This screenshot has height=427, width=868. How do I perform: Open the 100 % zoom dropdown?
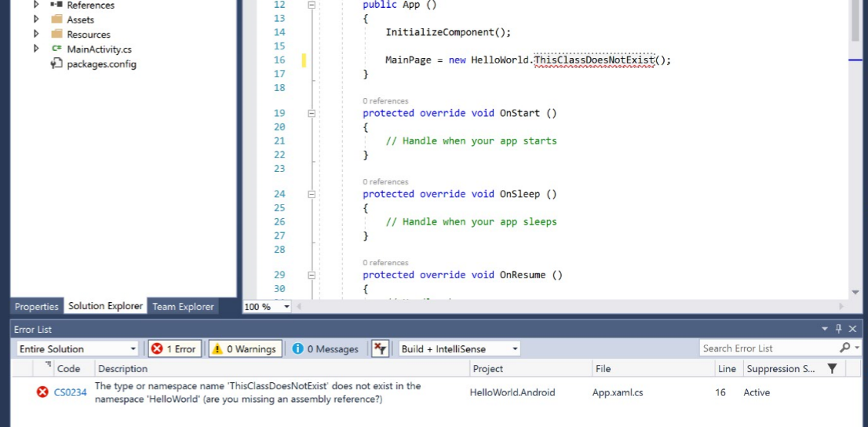pos(286,306)
